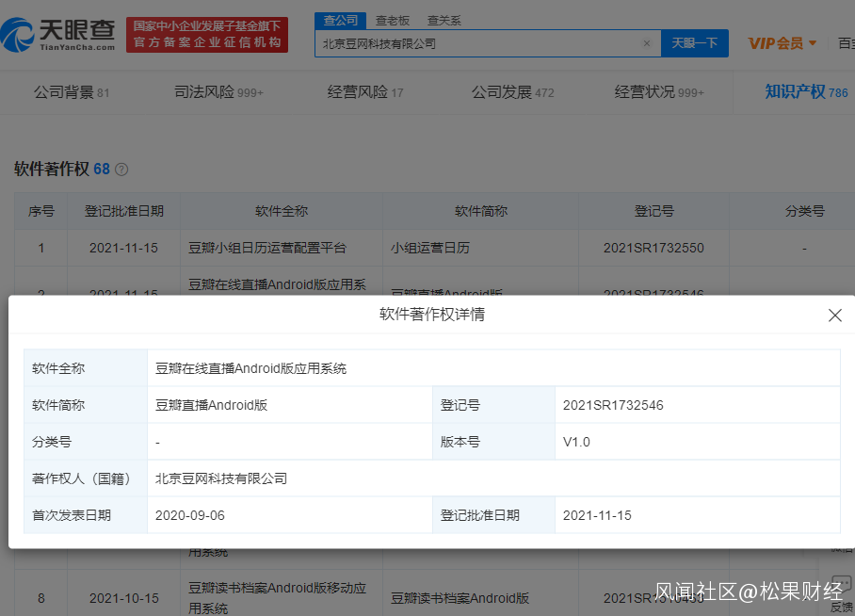Click version value V1.0
The image size is (855, 616).
[576, 442]
